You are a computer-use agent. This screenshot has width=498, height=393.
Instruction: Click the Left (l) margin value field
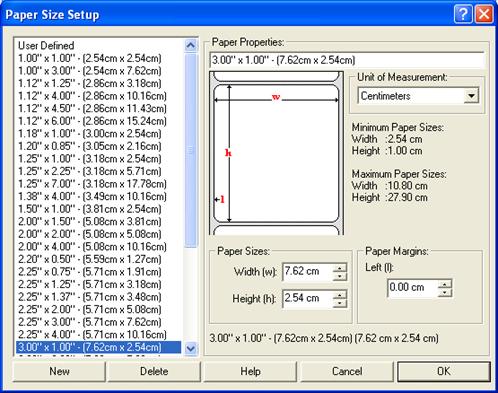coord(412,288)
